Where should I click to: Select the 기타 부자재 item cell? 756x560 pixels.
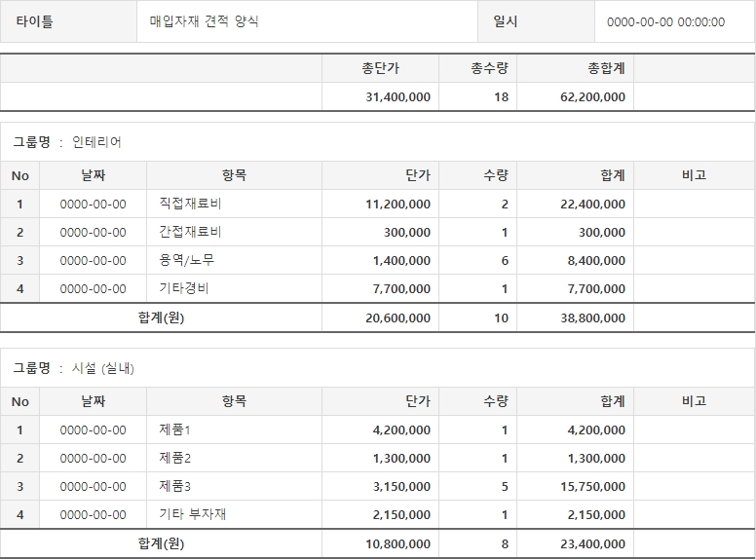click(235, 514)
